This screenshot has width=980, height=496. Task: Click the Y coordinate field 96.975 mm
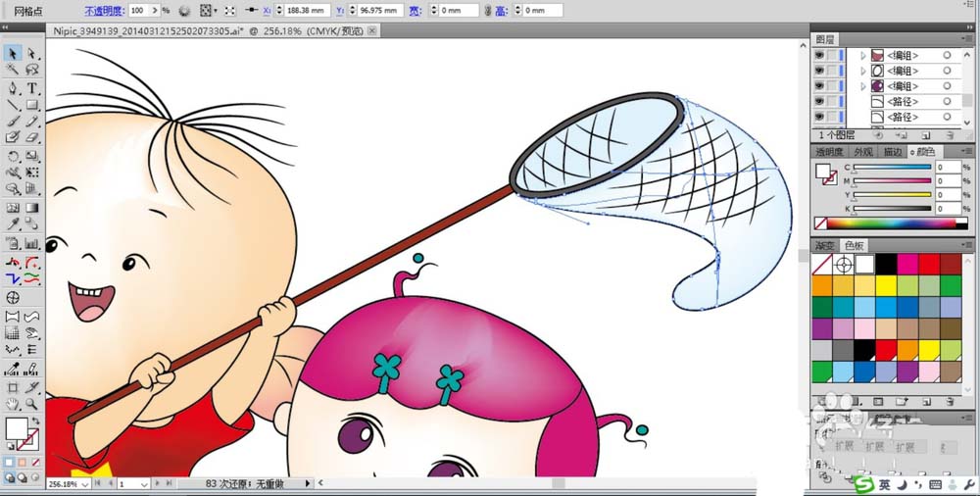[380, 11]
